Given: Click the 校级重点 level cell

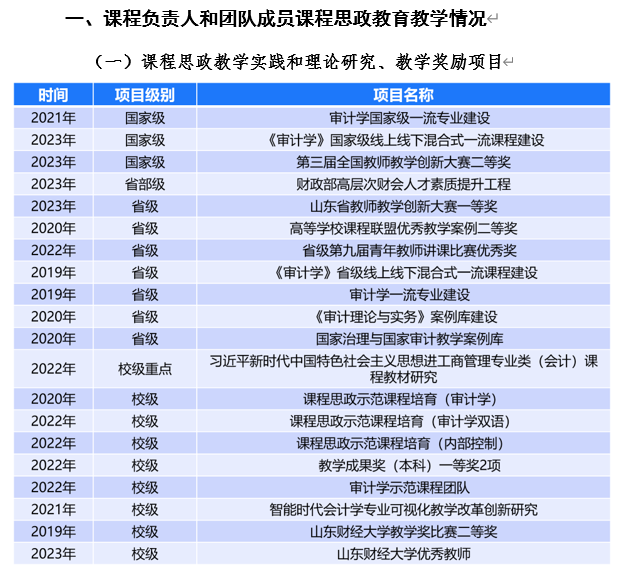Looking at the screenshot, I should [144, 368].
